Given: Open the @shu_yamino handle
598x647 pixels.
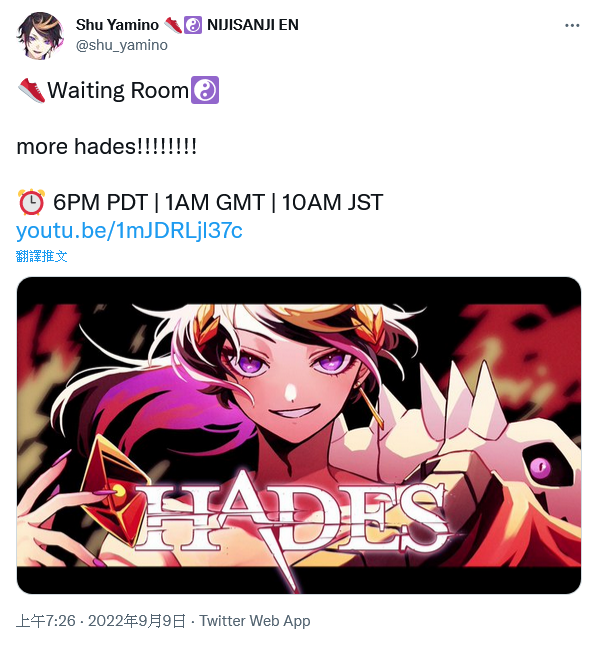Looking at the screenshot, I should [122, 45].
